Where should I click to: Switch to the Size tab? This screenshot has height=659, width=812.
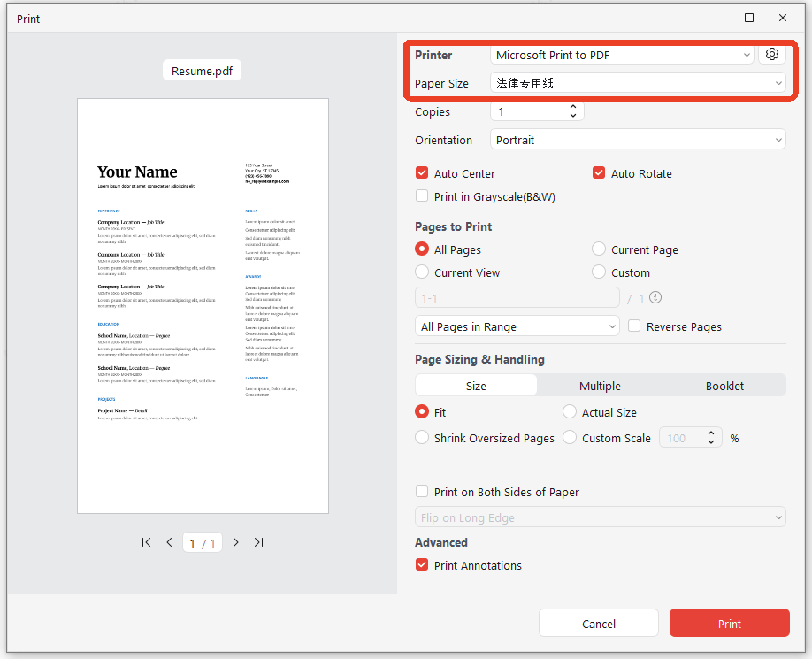coord(476,386)
